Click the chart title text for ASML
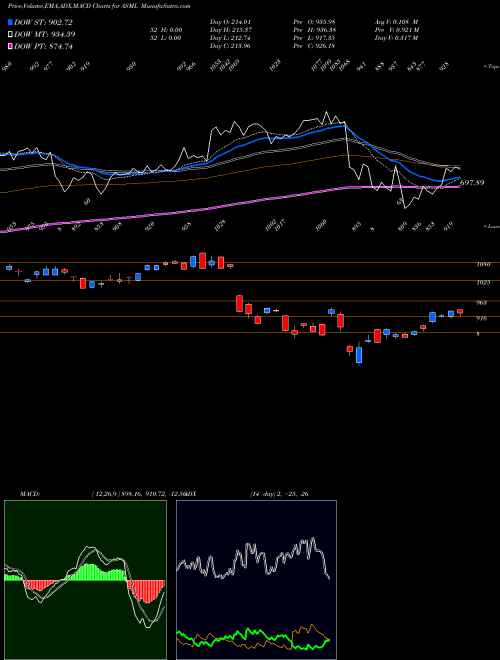Screen dimensions: 500x660 click(x=99, y=6)
